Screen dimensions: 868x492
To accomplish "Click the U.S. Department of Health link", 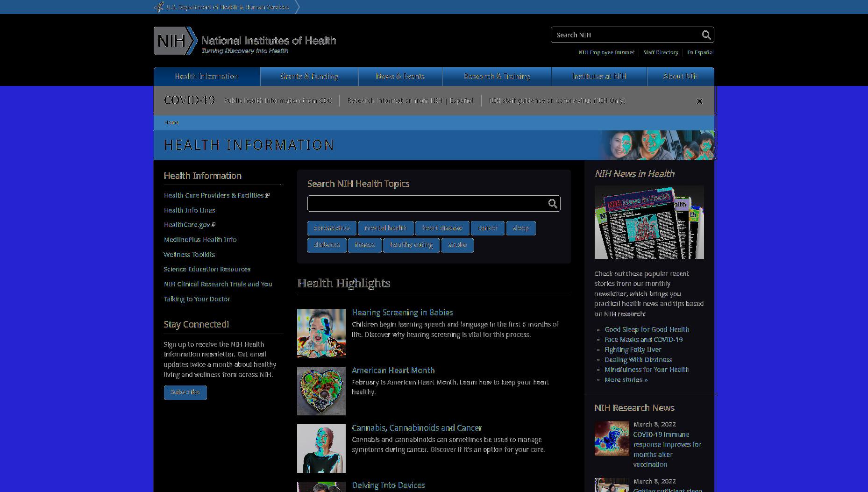I will point(228,7).
